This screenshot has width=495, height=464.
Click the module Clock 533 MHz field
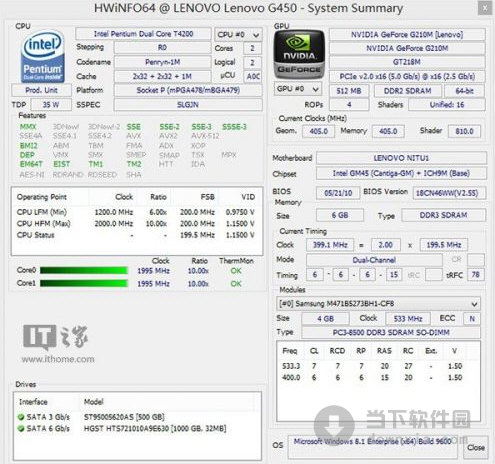coord(408,319)
